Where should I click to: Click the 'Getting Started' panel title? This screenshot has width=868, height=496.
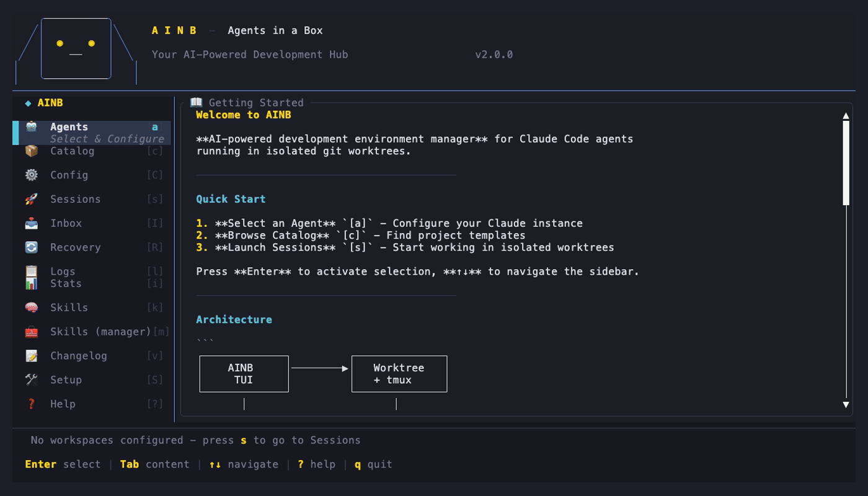(256, 102)
